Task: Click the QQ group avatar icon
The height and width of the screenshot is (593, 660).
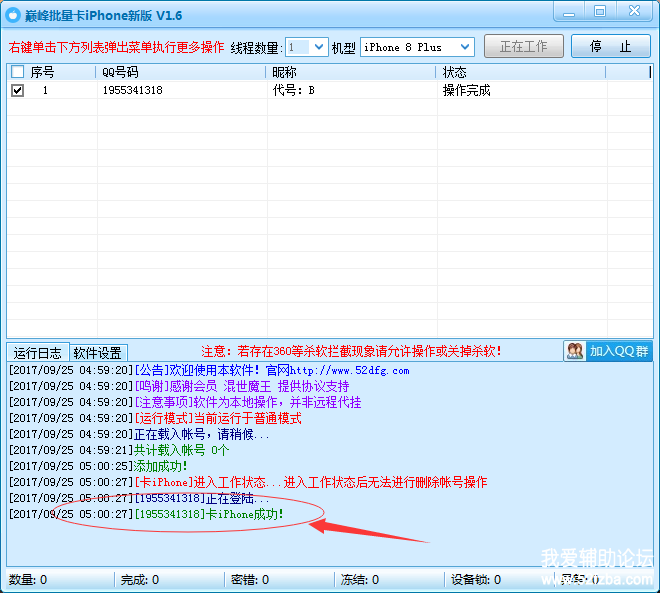Action: (575, 351)
